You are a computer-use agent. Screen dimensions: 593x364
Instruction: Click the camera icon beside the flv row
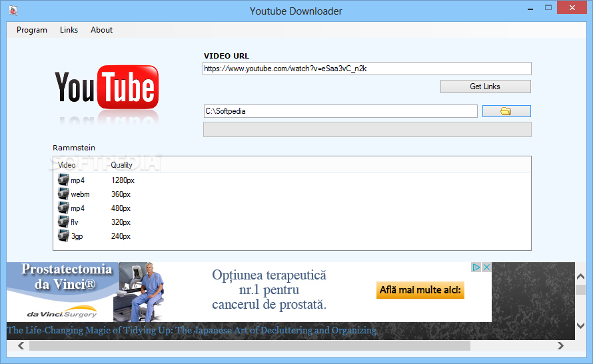63,222
